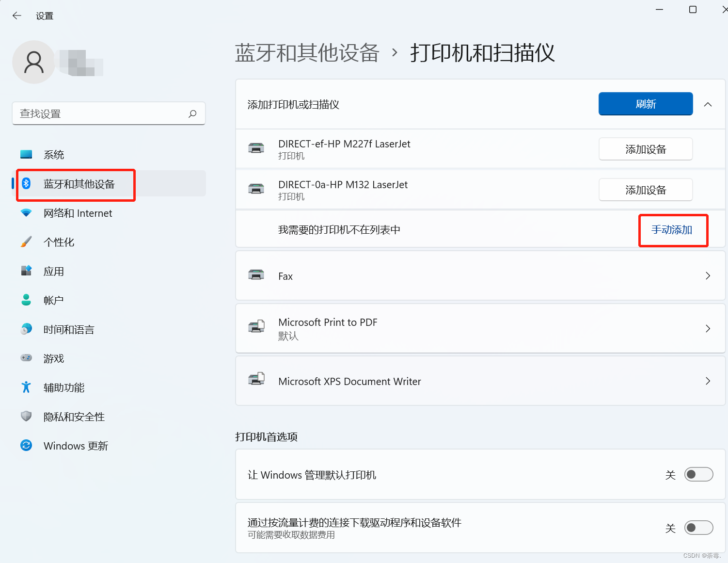
Task: Open 时间和语言 settings
Action: 109,329
